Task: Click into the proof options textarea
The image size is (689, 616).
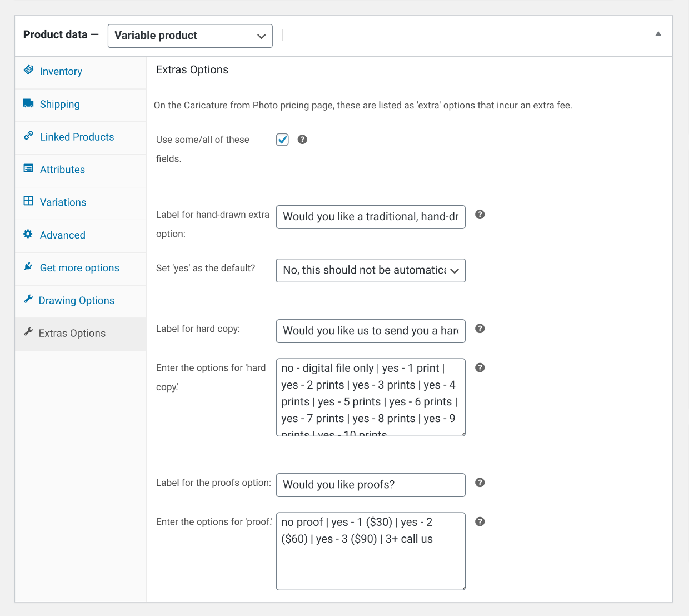Action: pyautogui.click(x=371, y=551)
